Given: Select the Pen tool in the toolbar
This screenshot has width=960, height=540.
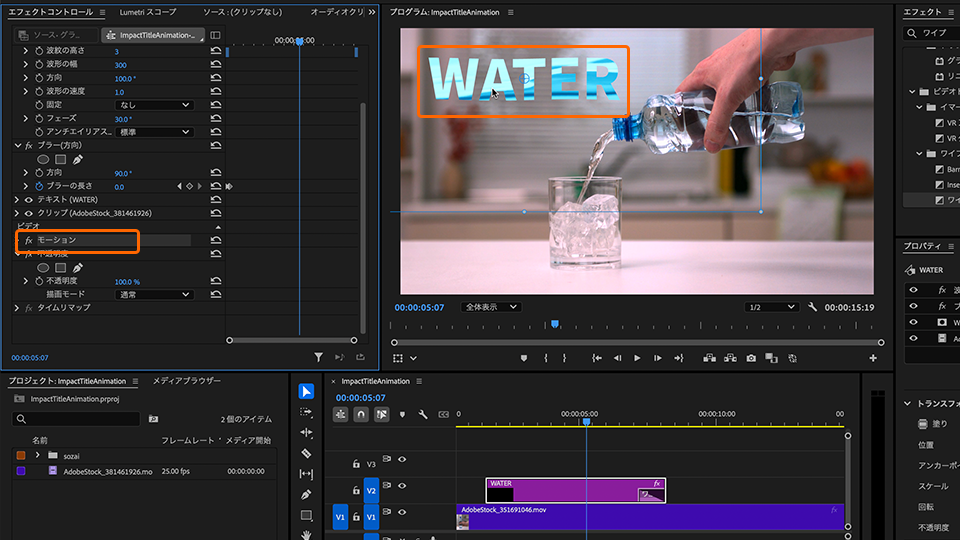Looking at the screenshot, I should [306, 495].
